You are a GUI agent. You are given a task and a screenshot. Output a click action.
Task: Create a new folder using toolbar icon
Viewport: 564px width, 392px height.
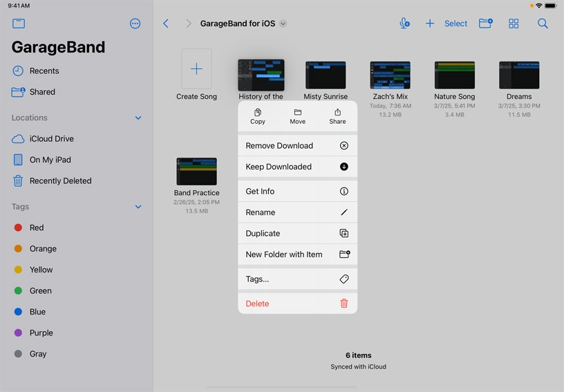point(486,24)
